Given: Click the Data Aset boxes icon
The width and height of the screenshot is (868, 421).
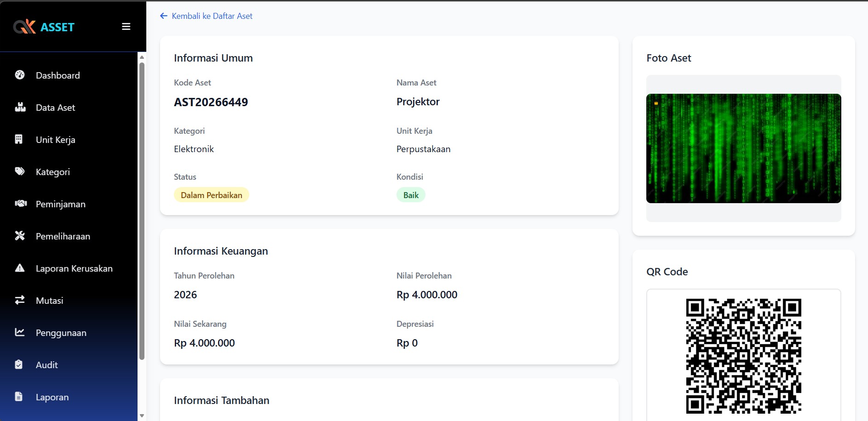Looking at the screenshot, I should [20, 107].
